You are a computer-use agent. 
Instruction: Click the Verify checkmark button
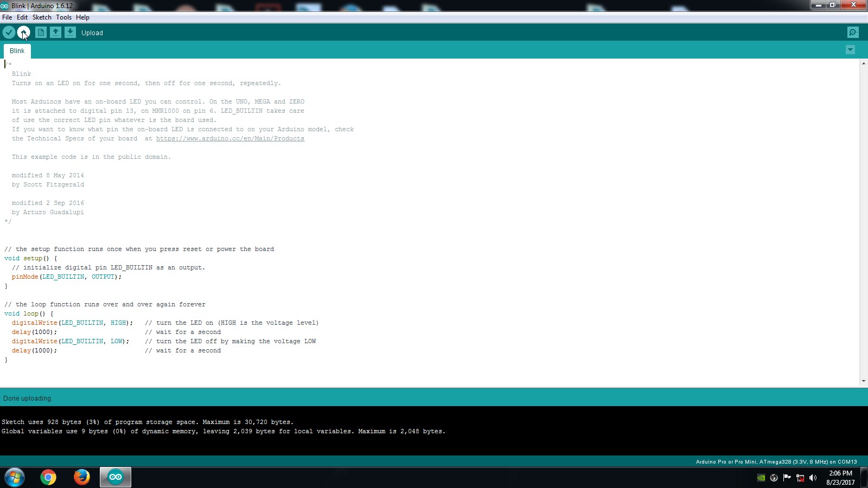[9, 33]
